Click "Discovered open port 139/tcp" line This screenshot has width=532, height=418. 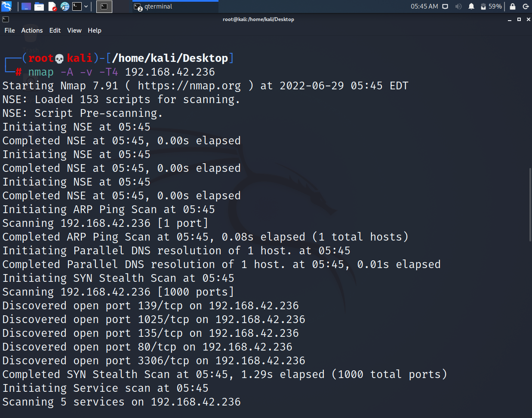click(x=151, y=306)
